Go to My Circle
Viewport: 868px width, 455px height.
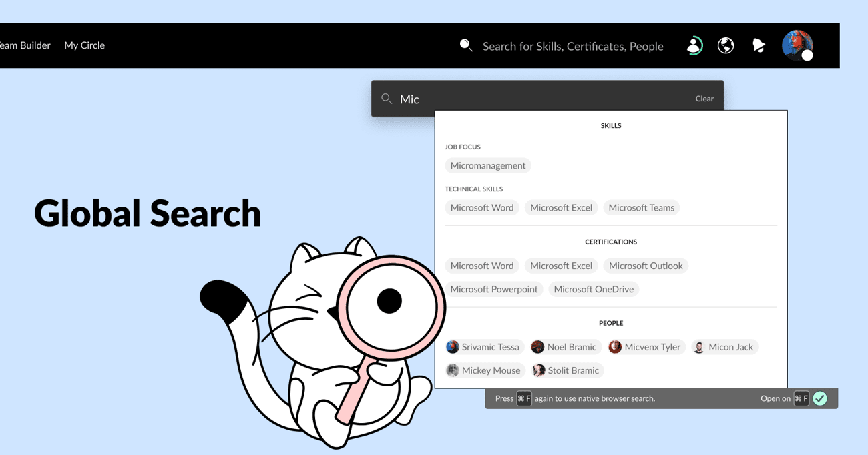pos(85,45)
